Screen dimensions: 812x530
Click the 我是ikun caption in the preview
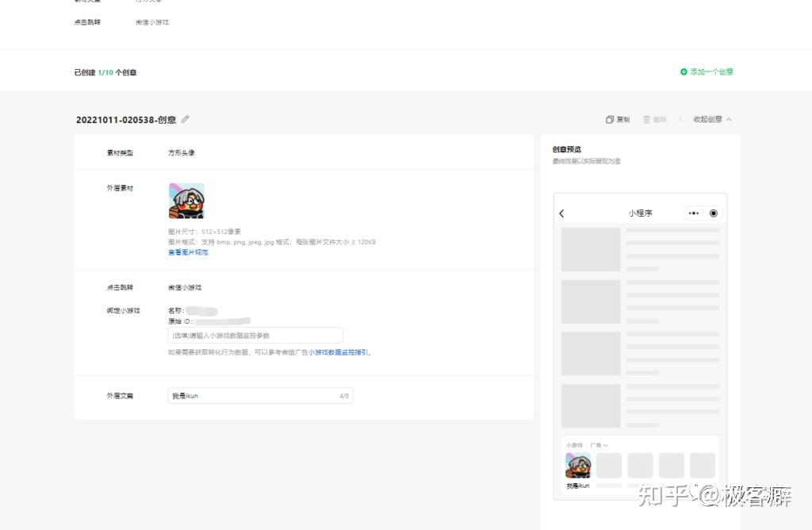578,486
